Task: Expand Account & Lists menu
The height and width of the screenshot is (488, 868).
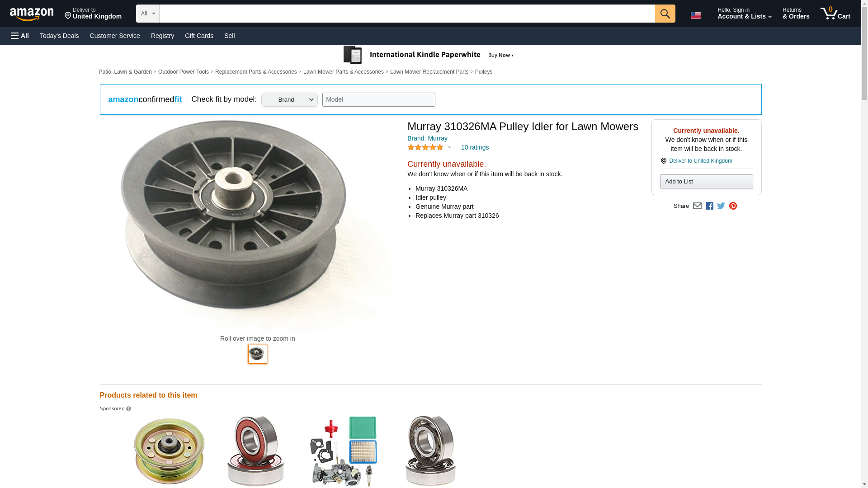Action: tap(744, 14)
